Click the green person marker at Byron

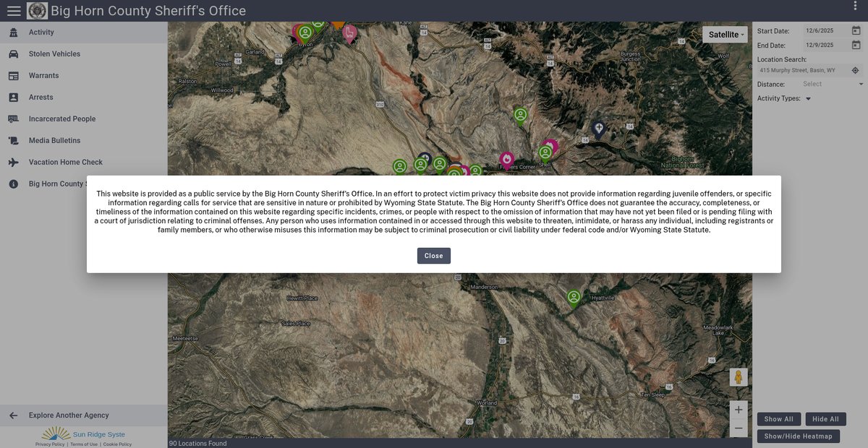305,33
